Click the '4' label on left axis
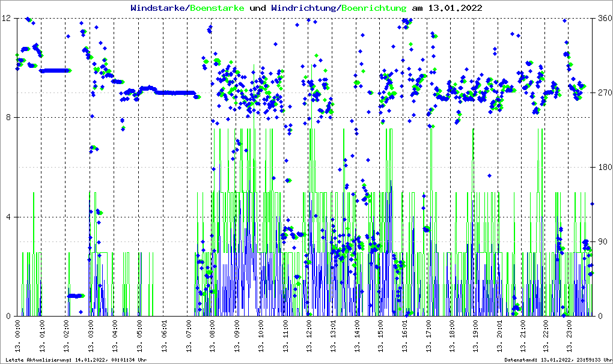This screenshot has height=364, width=613. 10,217
